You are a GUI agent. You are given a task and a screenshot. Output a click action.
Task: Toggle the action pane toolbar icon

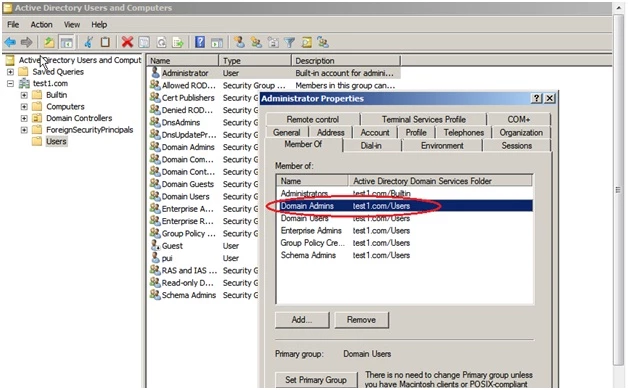[217, 42]
